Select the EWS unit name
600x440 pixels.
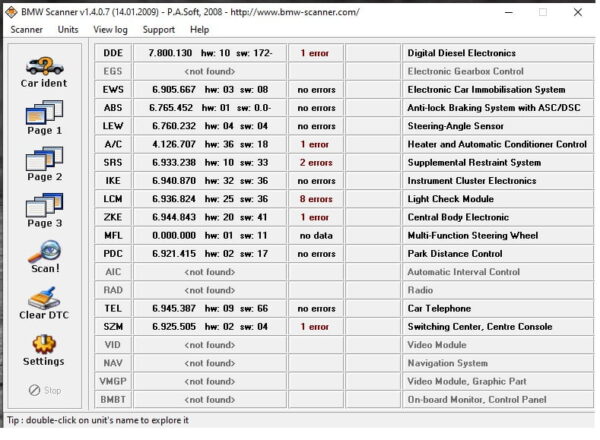tap(113, 90)
